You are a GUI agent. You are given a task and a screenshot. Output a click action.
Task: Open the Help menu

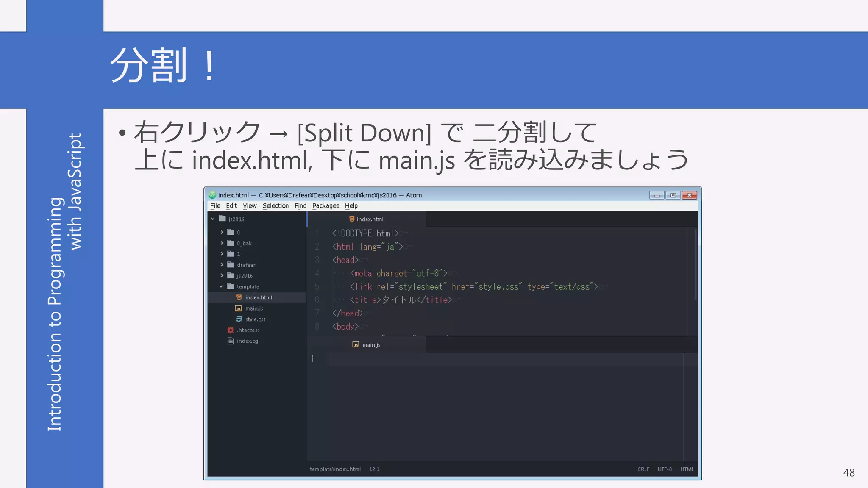(x=351, y=206)
